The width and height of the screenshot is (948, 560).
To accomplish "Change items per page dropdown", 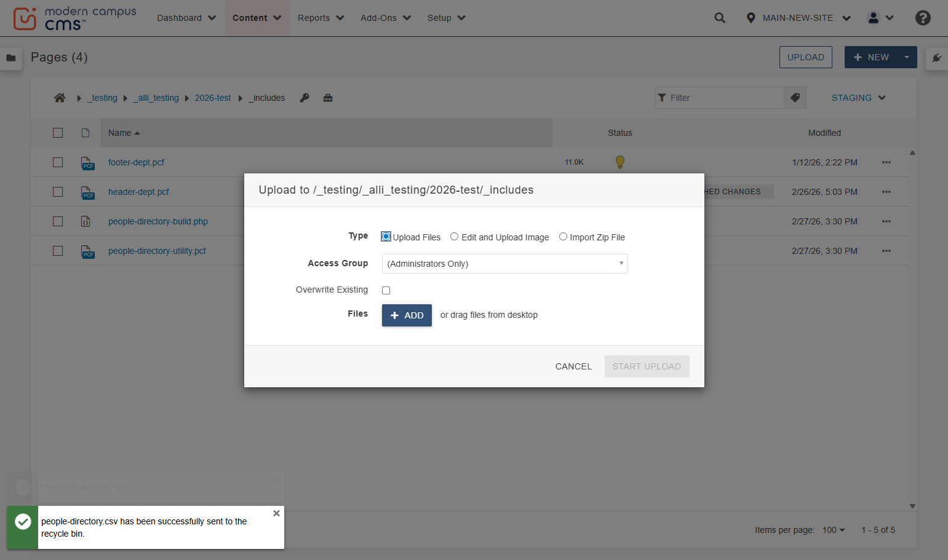I will [834, 530].
